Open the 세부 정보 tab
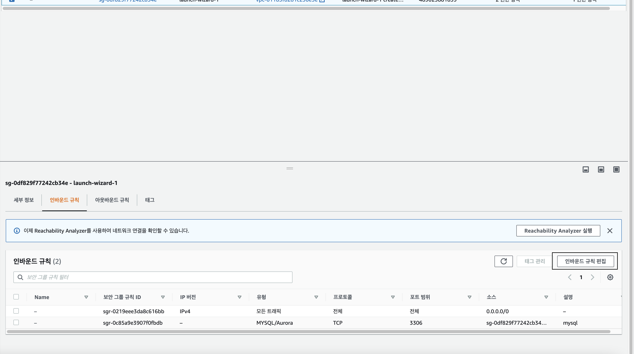 coord(24,200)
